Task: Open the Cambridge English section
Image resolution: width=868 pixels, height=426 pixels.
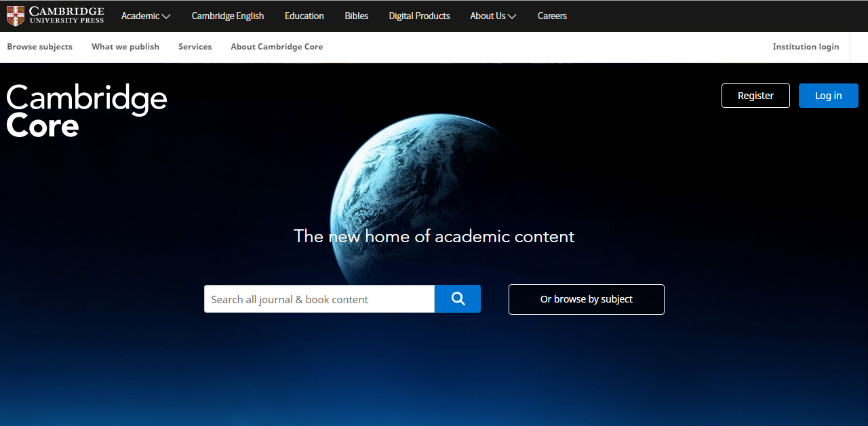Action: coord(228,16)
